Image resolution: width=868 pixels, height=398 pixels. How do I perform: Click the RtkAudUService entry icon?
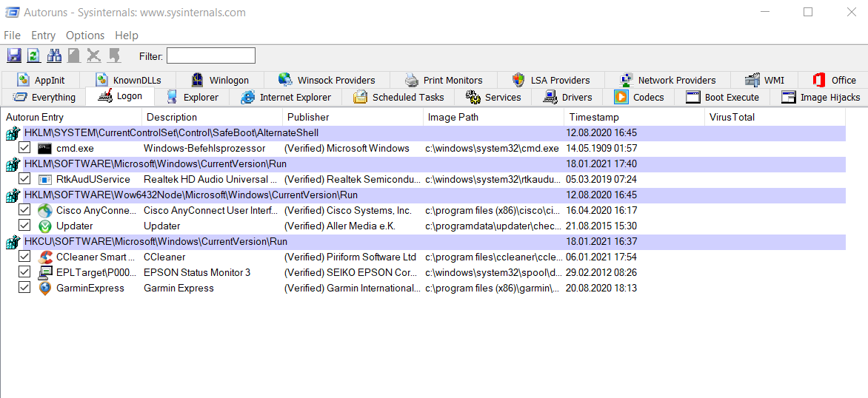coord(45,179)
